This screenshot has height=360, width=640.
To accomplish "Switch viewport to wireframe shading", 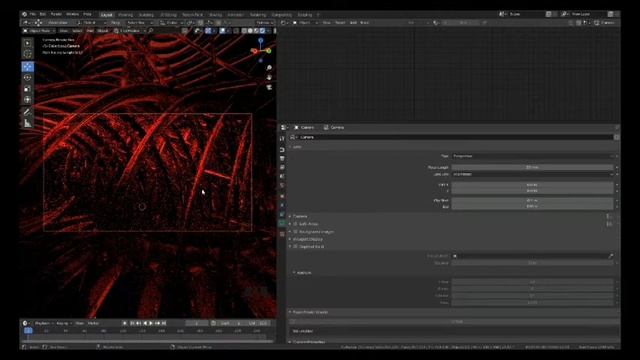I will coord(244,31).
